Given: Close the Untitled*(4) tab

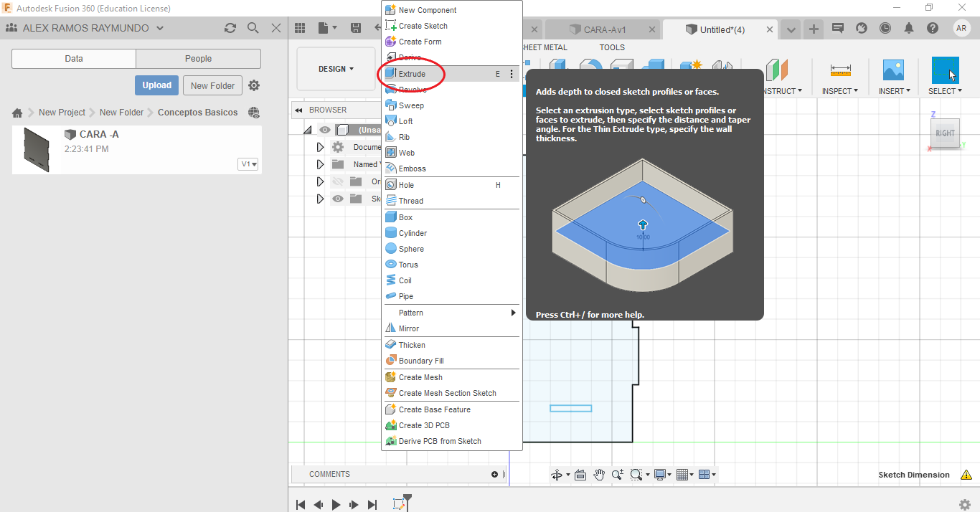Looking at the screenshot, I should [x=770, y=29].
